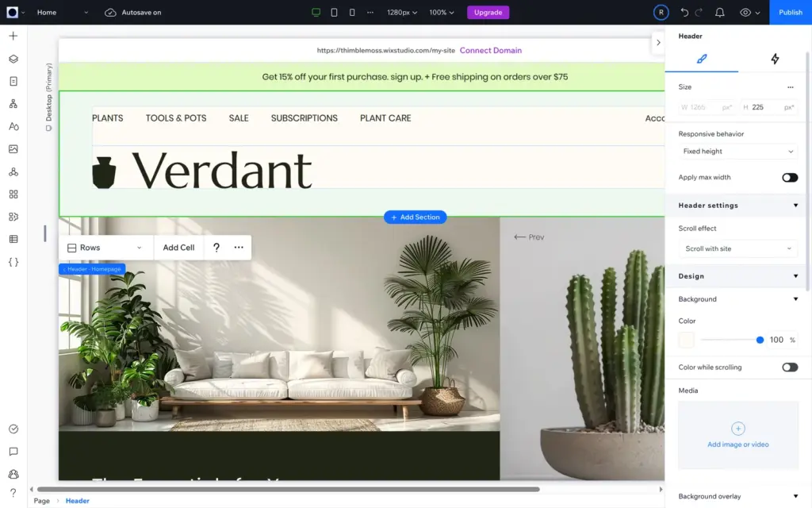Collapse the Header settings section

(795, 206)
